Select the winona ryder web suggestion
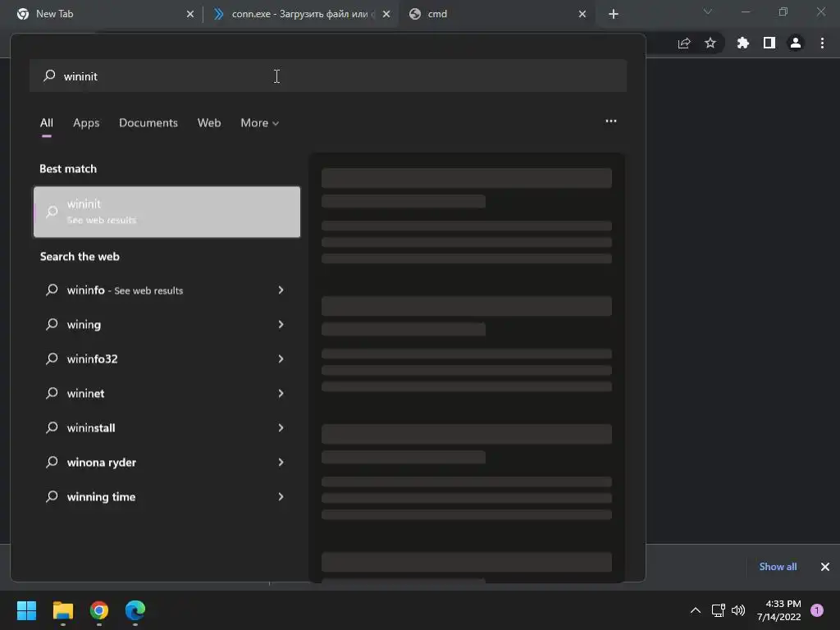This screenshot has width=840, height=630. [167, 463]
